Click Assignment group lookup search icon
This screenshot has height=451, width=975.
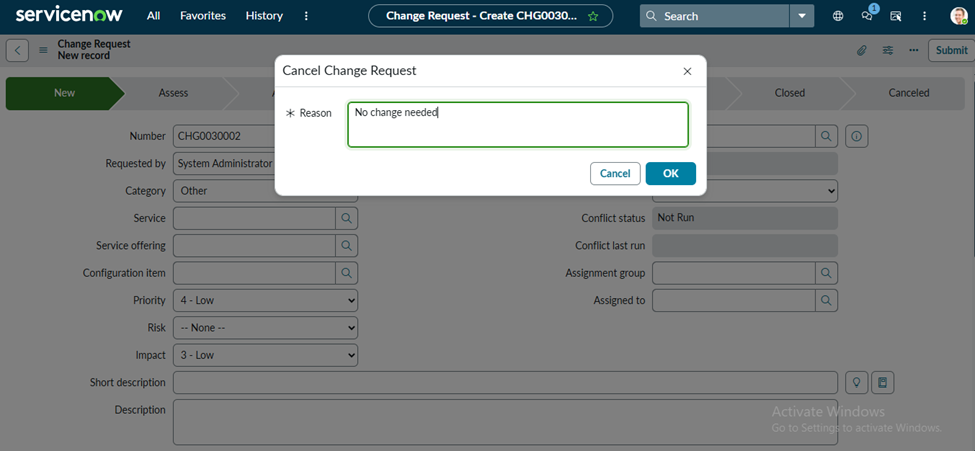click(826, 272)
